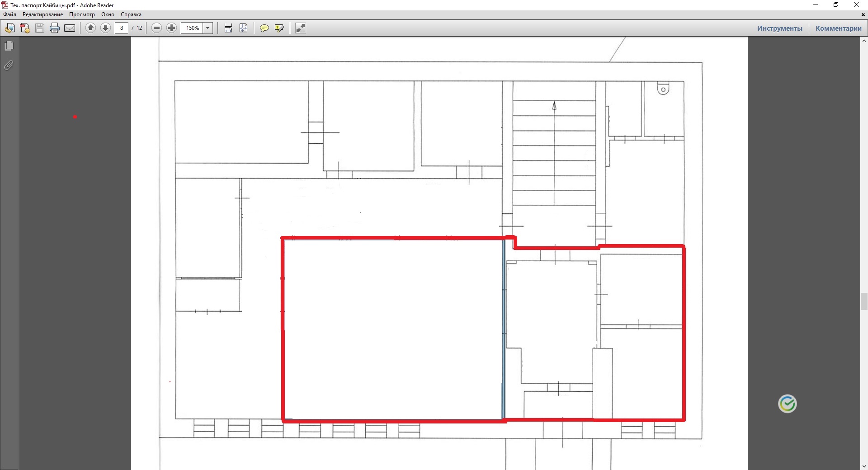Open the zoom level dropdown arrow
868x470 pixels.
[208, 28]
